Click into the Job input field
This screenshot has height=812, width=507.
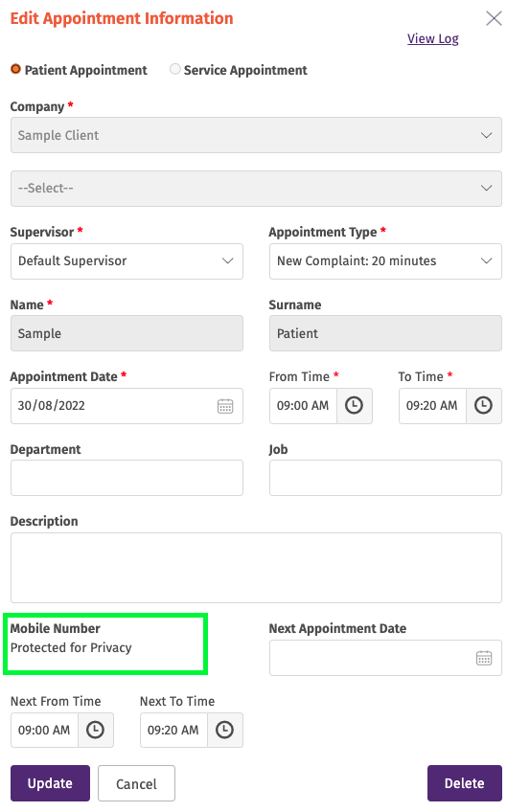click(385, 478)
